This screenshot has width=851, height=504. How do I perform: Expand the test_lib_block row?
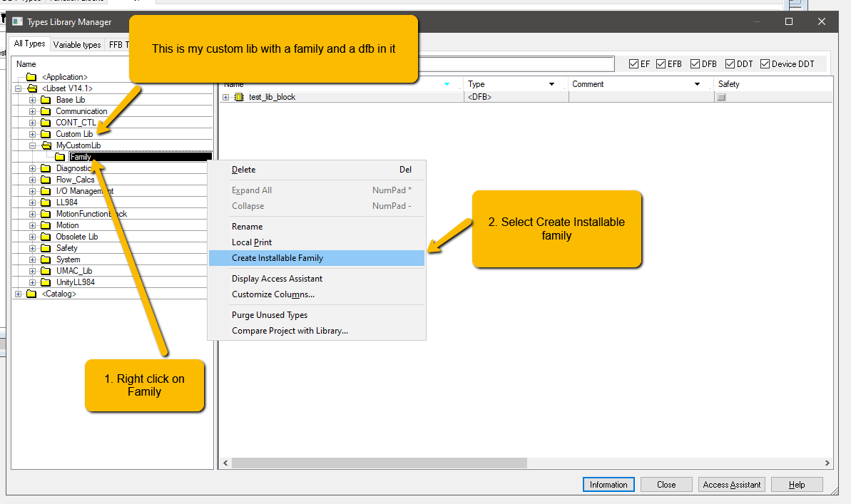click(226, 97)
